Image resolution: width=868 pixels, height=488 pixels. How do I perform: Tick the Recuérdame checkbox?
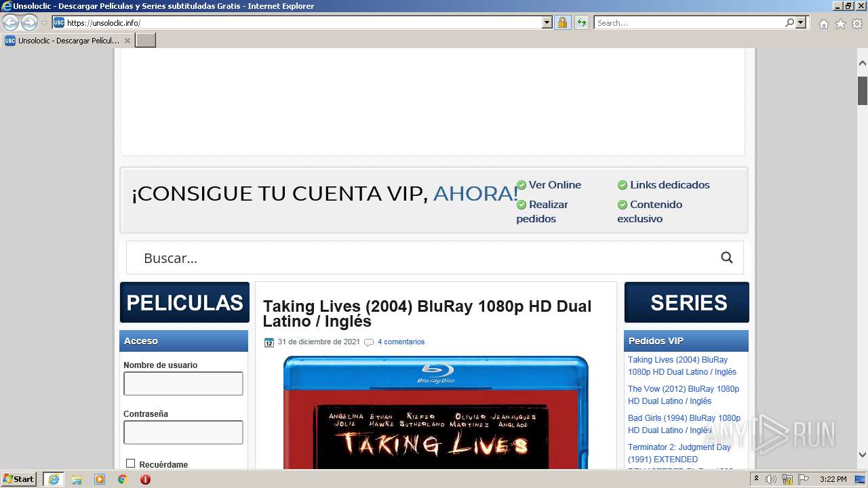pyautogui.click(x=130, y=464)
